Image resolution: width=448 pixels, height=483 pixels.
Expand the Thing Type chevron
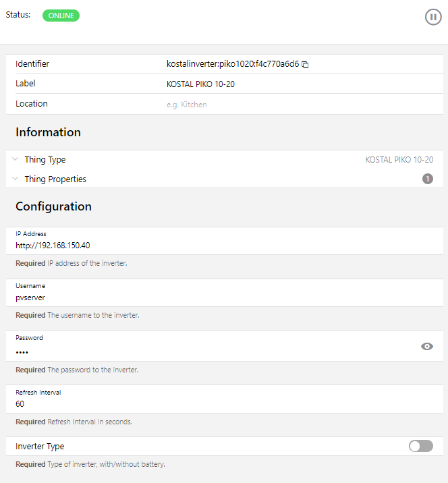click(x=16, y=160)
